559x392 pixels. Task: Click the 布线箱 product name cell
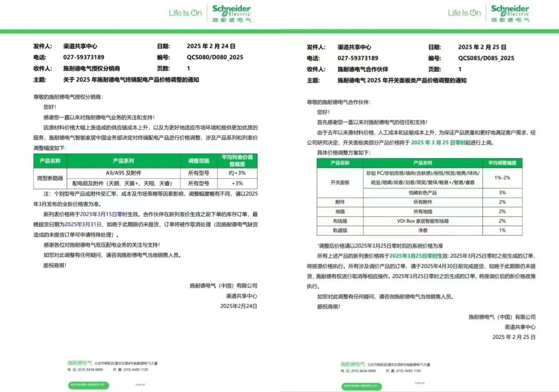pos(340,221)
